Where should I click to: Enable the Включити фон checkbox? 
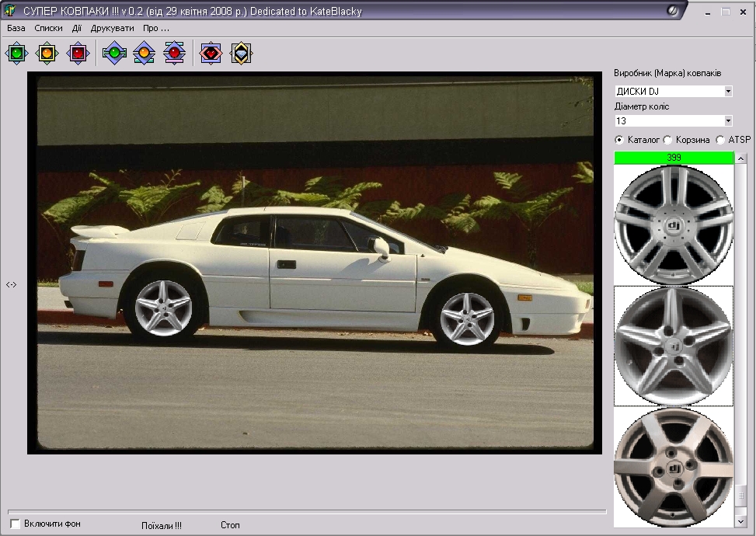point(15,524)
